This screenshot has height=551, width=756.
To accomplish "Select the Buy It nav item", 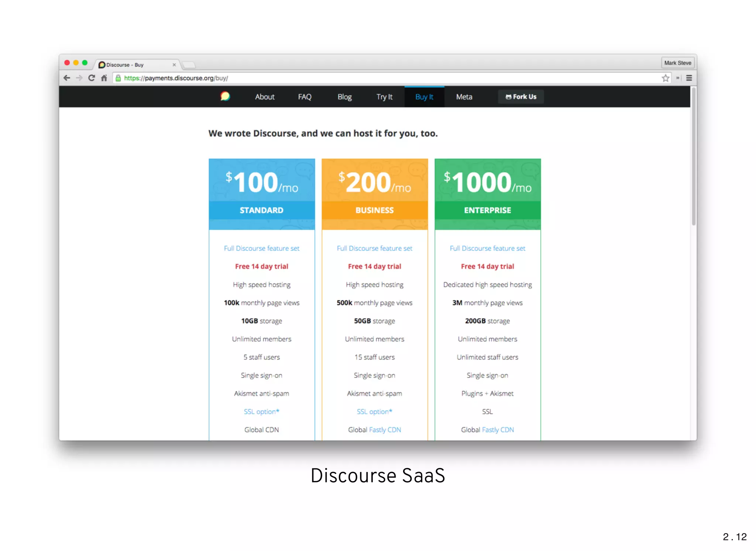I will [424, 97].
